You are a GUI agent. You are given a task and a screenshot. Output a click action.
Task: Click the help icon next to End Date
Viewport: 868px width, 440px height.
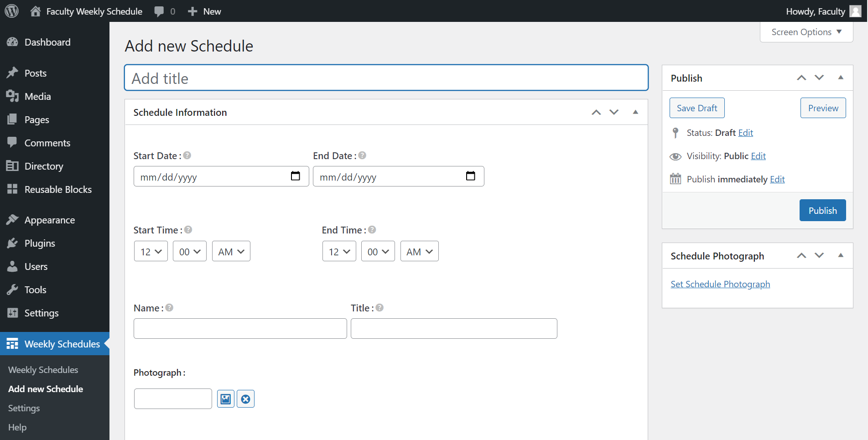pos(362,155)
